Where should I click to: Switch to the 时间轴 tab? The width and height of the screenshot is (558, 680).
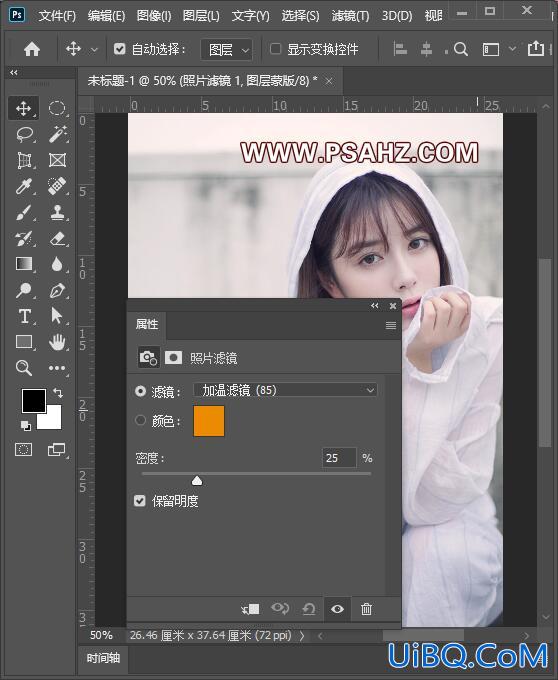pyautogui.click(x=103, y=658)
